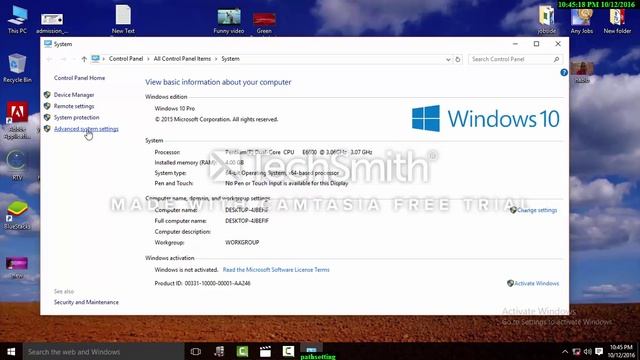This screenshot has height=360, width=640.
Task: Open Task View on the taskbar
Action: 196,351
